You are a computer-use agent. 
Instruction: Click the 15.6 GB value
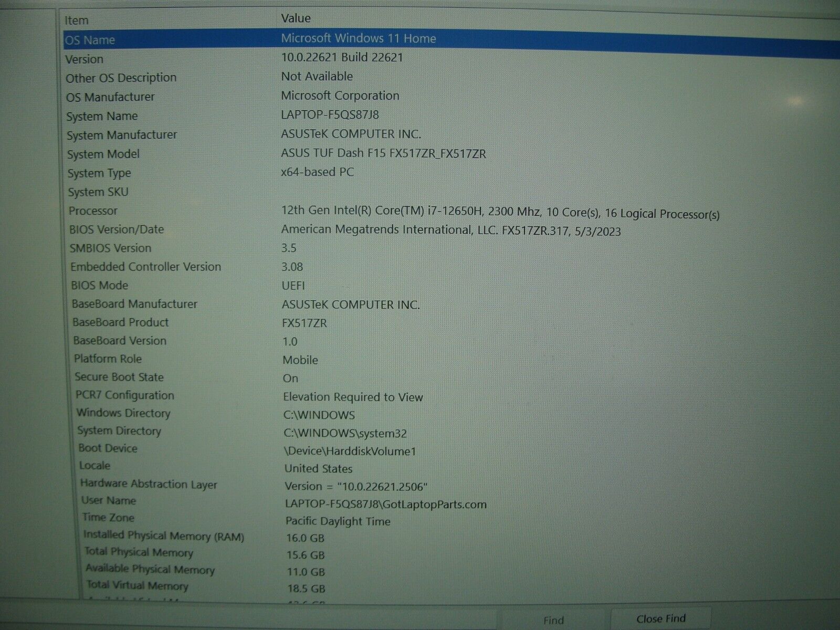tap(306, 555)
